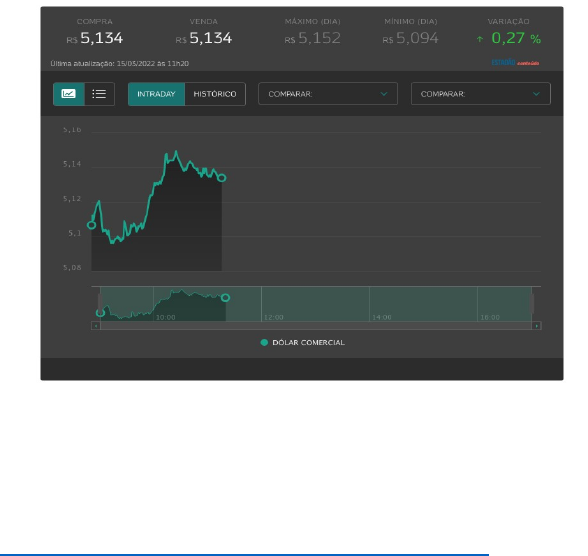The height and width of the screenshot is (556, 588).
Task: Click the right handle of the navigator range
Action: click(532, 304)
